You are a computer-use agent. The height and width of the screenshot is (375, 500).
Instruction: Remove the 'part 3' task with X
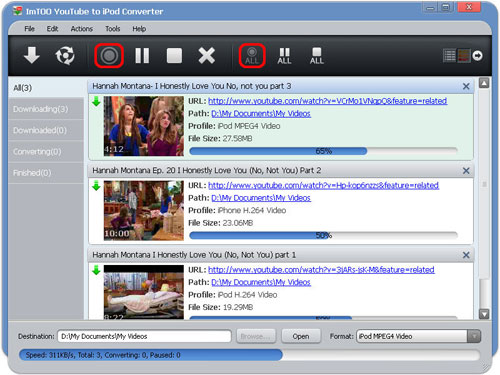[466, 86]
